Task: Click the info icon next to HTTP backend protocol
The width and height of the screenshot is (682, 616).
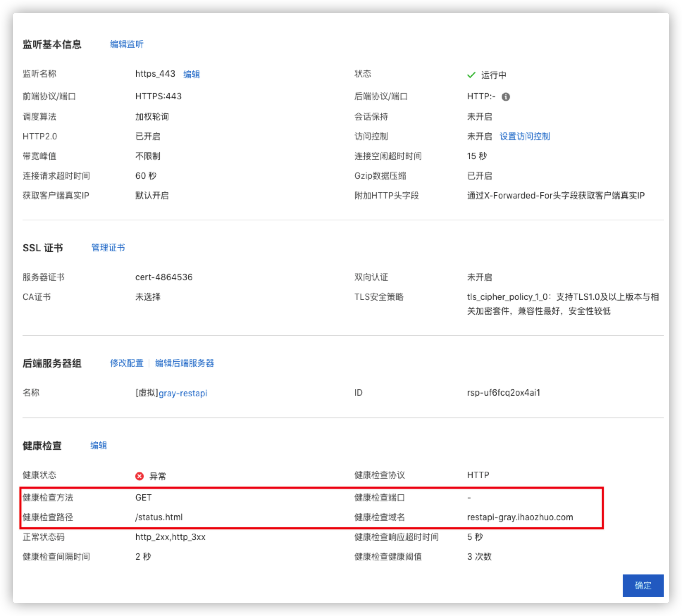Action: tap(506, 96)
